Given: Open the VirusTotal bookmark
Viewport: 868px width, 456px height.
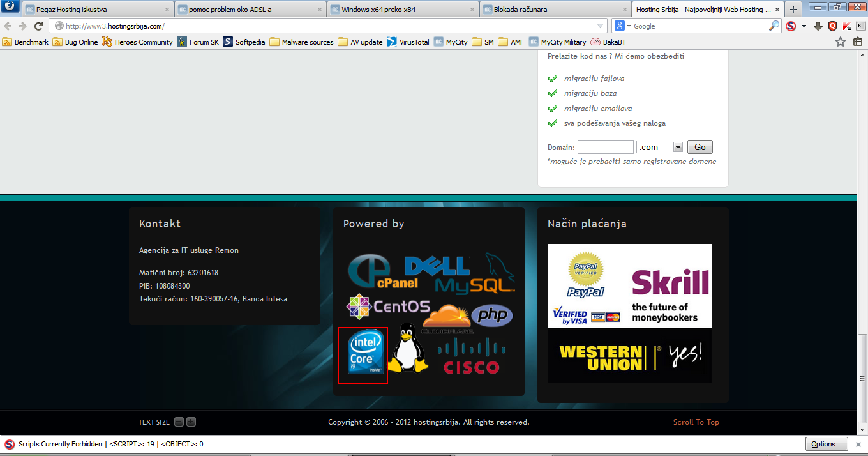Looking at the screenshot, I should coord(408,42).
